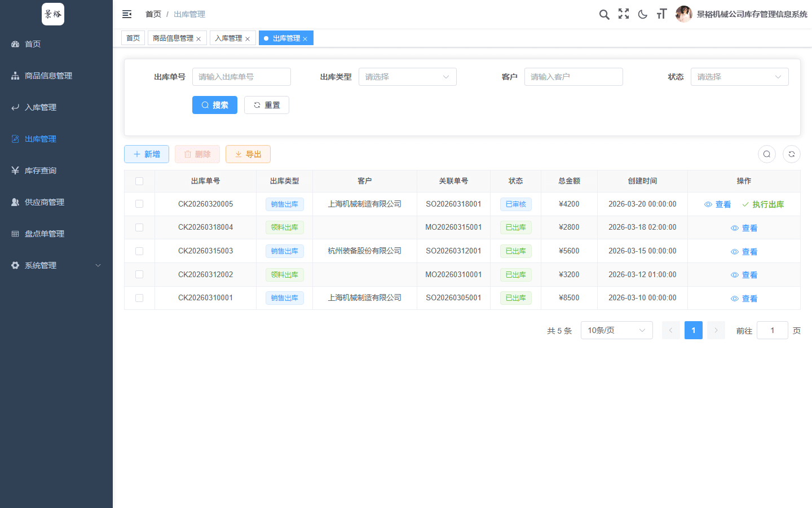
Task: Open 盘点单管理 sidebar item
Action: (56, 234)
